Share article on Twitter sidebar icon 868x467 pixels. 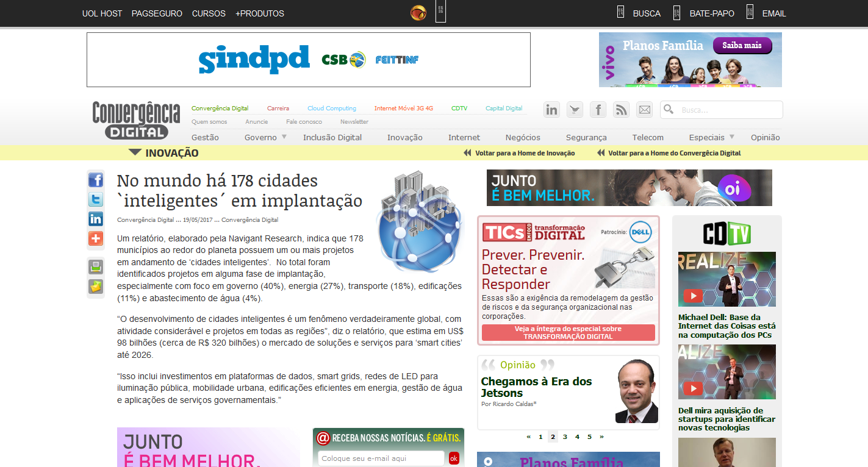click(x=96, y=199)
